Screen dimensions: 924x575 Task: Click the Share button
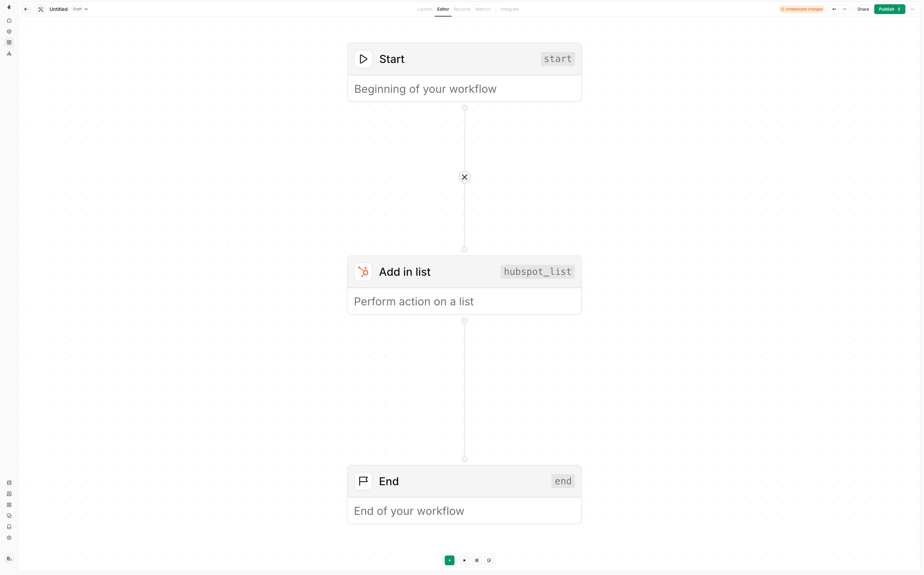(863, 9)
